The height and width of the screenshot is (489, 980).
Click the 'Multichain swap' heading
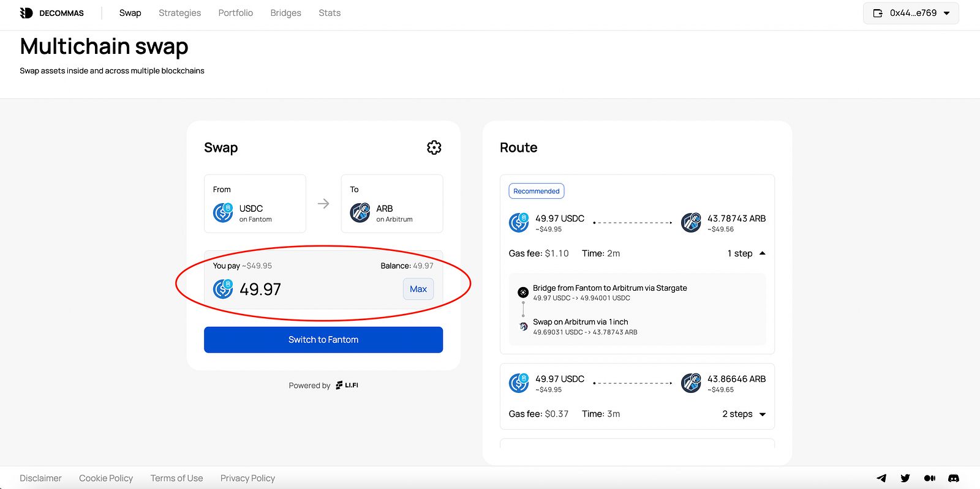click(x=104, y=47)
